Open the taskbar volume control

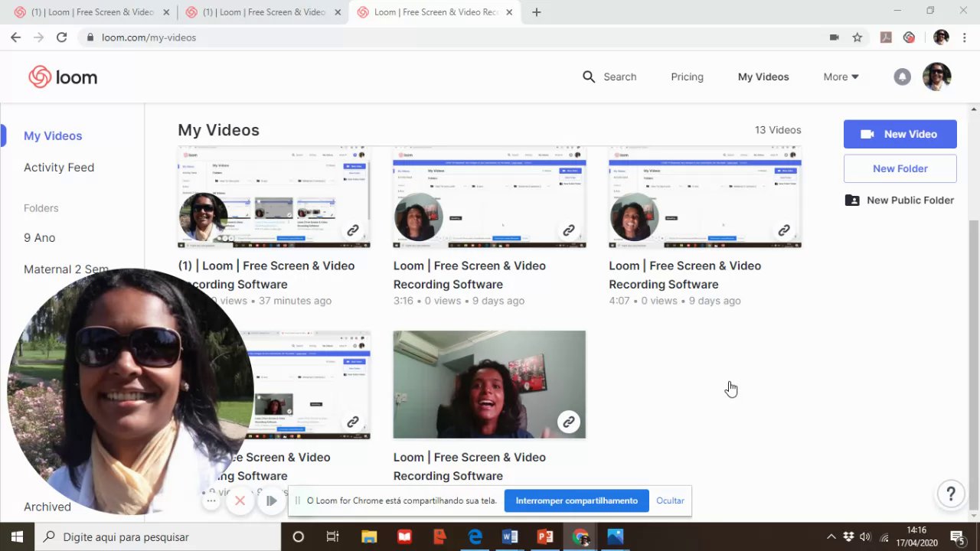(865, 536)
